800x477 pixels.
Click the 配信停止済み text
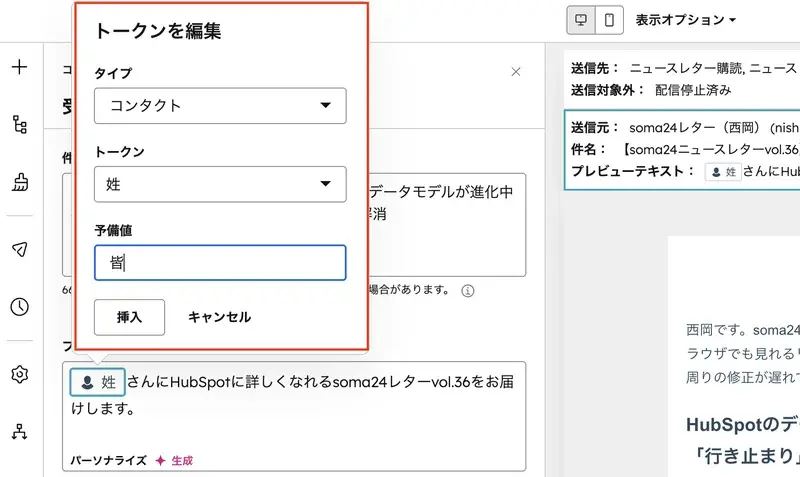693,90
